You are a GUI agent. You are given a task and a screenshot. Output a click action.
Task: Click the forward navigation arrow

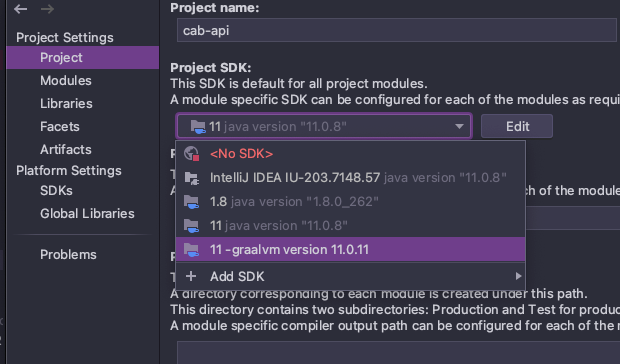pyautogui.click(x=47, y=9)
